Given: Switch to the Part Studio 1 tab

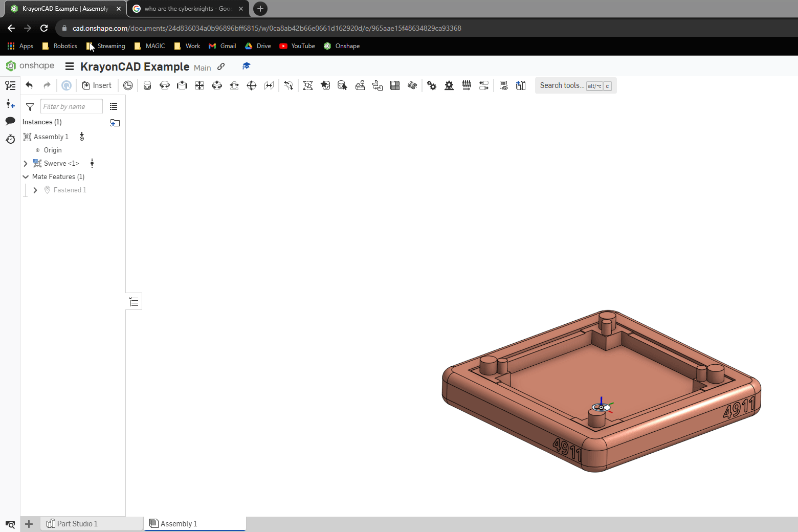Looking at the screenshot, I should [92, 523].
